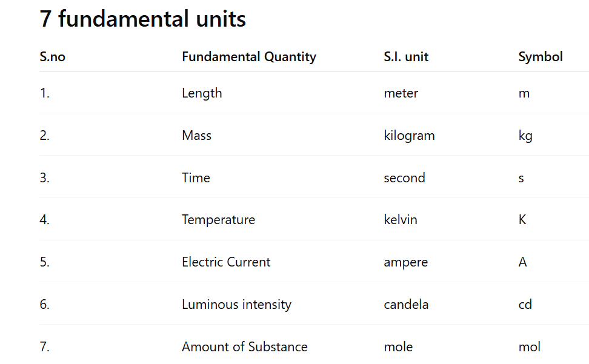The height and width of the screenshot is (364, 589).
Task: Click the "second" unit cell
Action: [404, 178]
